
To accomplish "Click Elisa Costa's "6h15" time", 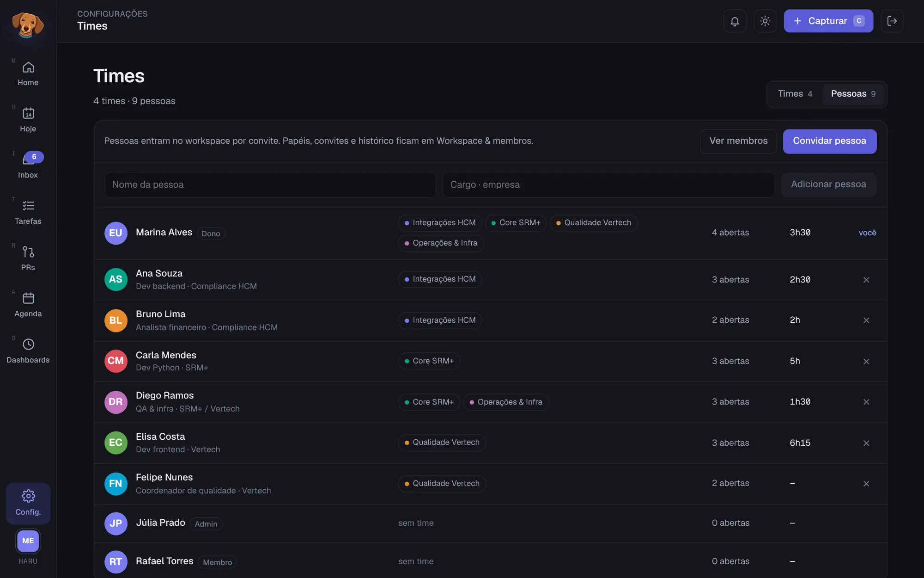I will point(800,443).
